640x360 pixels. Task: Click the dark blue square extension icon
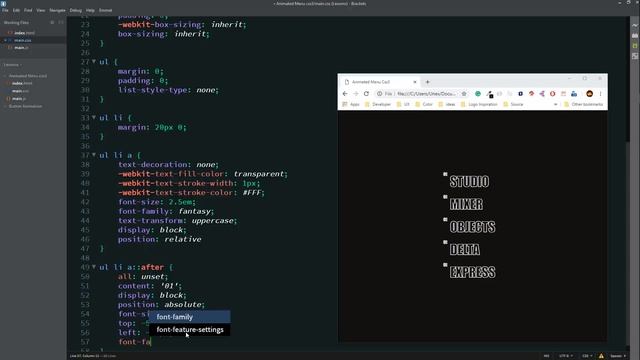point(520,94)
